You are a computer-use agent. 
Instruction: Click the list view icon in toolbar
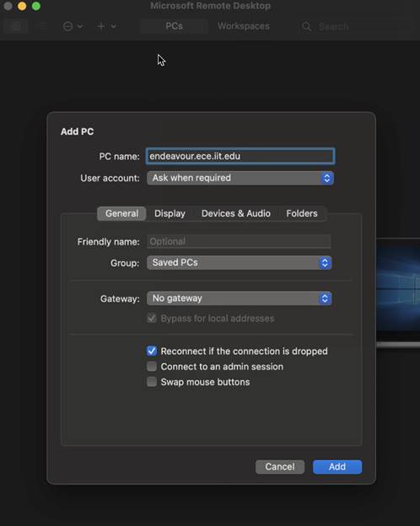[x=43, y=26]
